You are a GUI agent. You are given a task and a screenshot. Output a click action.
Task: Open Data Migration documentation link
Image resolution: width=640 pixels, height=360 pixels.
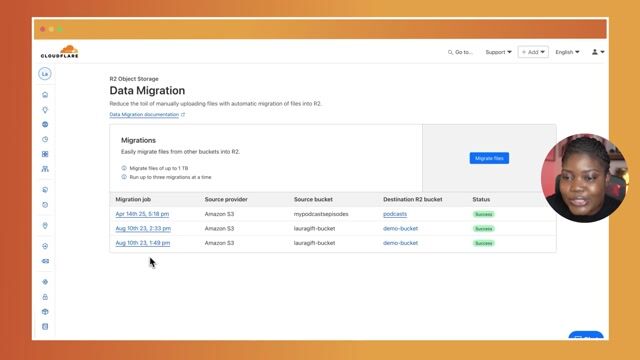tap(144, 115)
